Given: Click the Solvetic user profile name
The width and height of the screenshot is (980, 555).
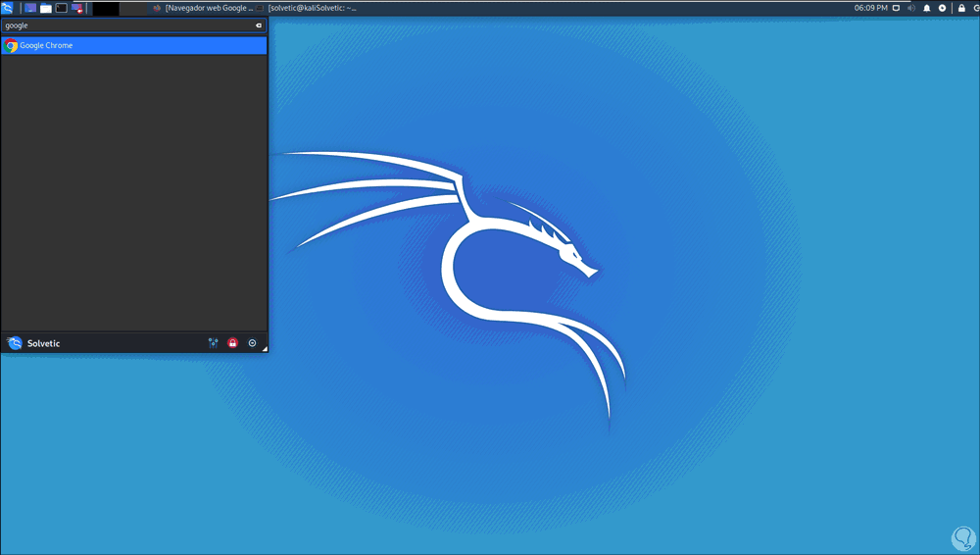Looking at the screenshot, I should pos(44,343).
